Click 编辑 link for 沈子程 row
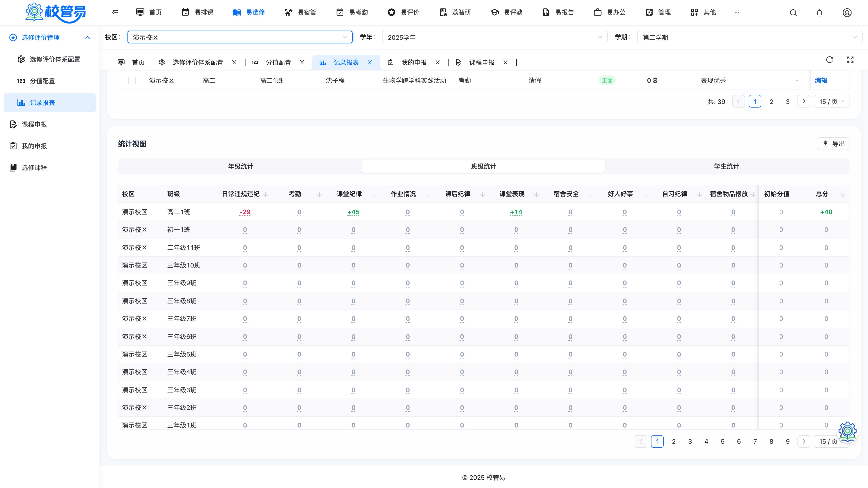Image resolution: width=868 pixels, height=488 pixels. click(821, 80)
